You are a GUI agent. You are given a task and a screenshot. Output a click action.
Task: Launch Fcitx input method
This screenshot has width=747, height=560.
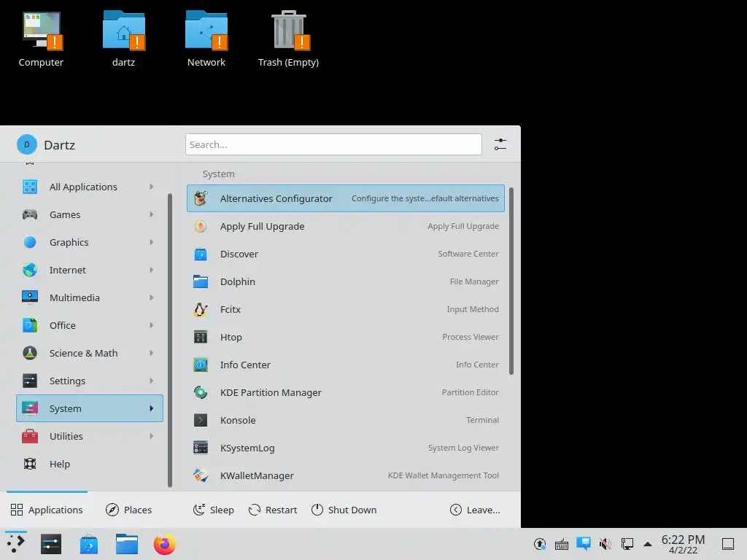[x=345, y=309]
